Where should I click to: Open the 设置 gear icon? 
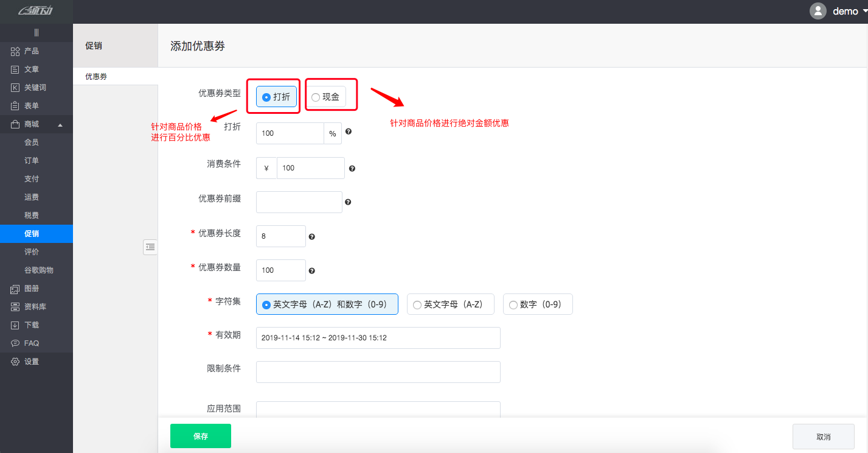[x=15, y=362]
